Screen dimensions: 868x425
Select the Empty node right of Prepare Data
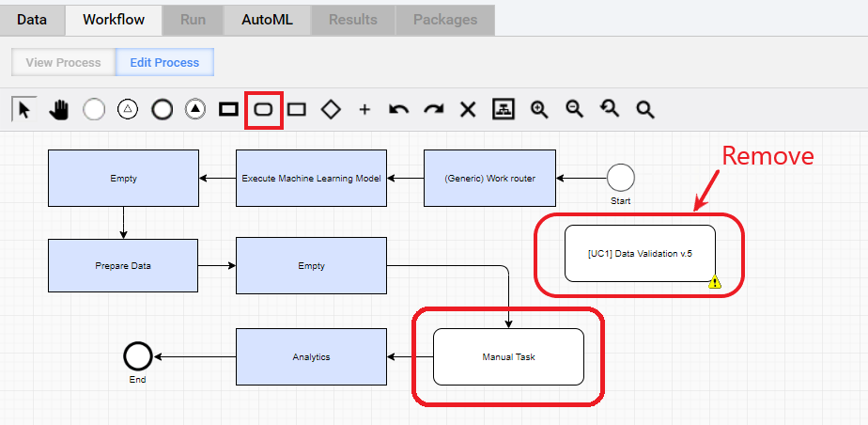click(311, 265)
